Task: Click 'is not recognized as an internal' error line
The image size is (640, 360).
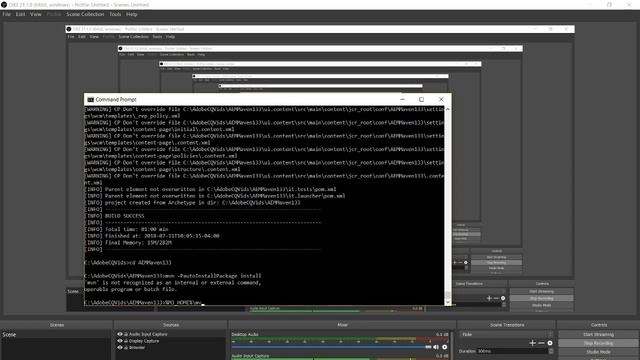Action: click(173, 282)
